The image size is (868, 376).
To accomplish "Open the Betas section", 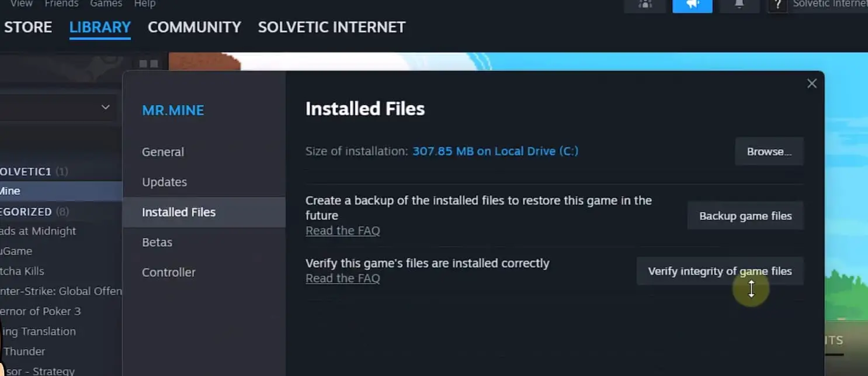I will (157, 242).
